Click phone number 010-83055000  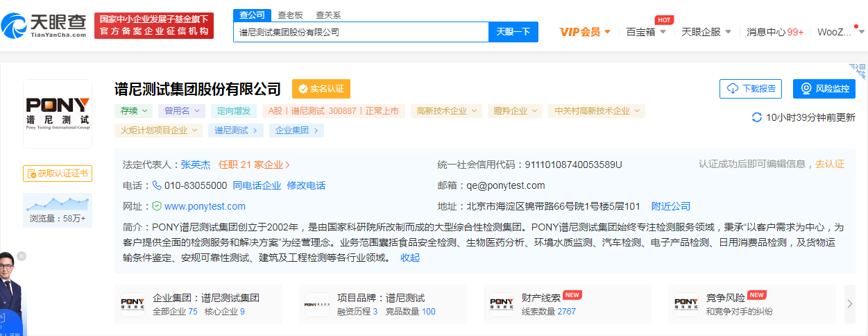(196, 185)
